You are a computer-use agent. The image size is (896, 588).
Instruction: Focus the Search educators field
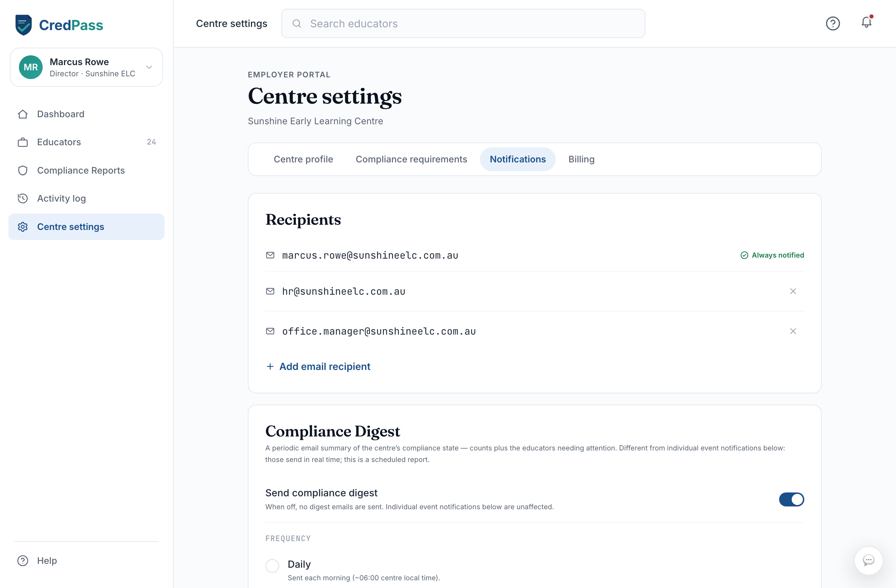point(463,23)
